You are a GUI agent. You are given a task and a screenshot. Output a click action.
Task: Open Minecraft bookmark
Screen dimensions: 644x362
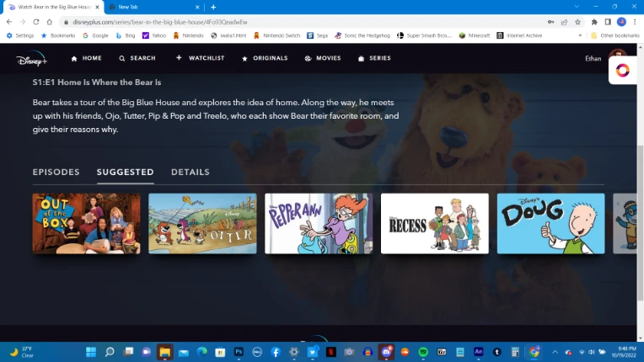pos(475,35)
